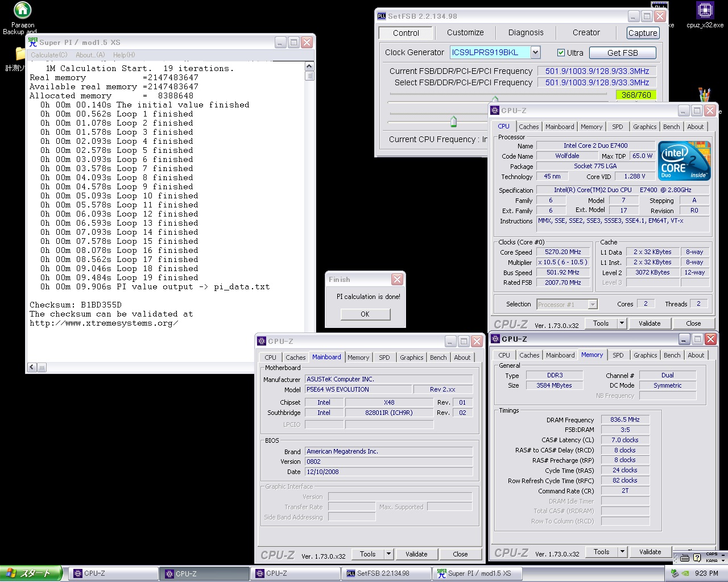728x582 pixels.
Task: Click the CPU-Z icon in Mainboard window title
Action: tap(262, 341)
